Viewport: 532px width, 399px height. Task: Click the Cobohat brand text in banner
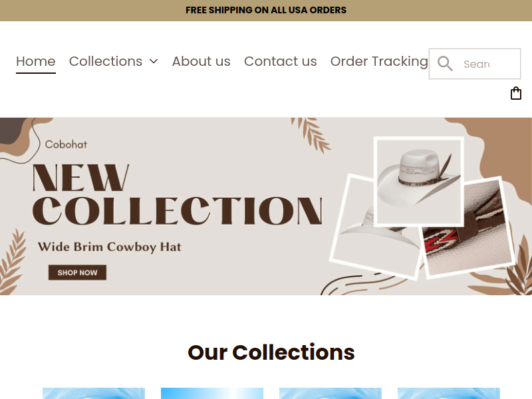[x=66, y=144]
